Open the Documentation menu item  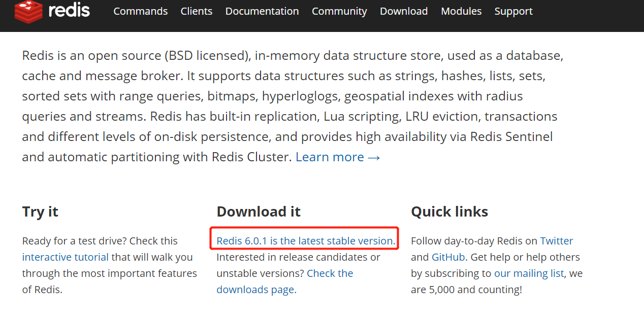[x=262, y=11]
